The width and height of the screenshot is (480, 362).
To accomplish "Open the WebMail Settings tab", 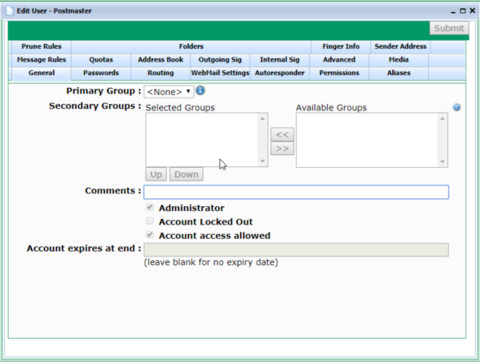I will [220, 73].
